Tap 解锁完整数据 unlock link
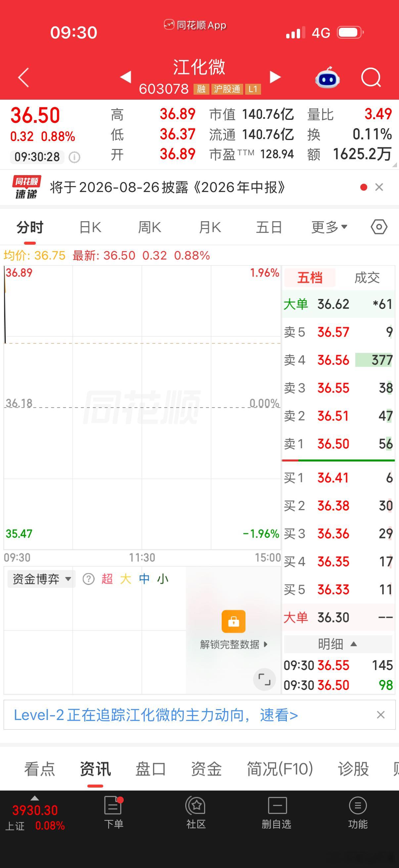Viewport: 399px width, 868px height. point(234,644)
